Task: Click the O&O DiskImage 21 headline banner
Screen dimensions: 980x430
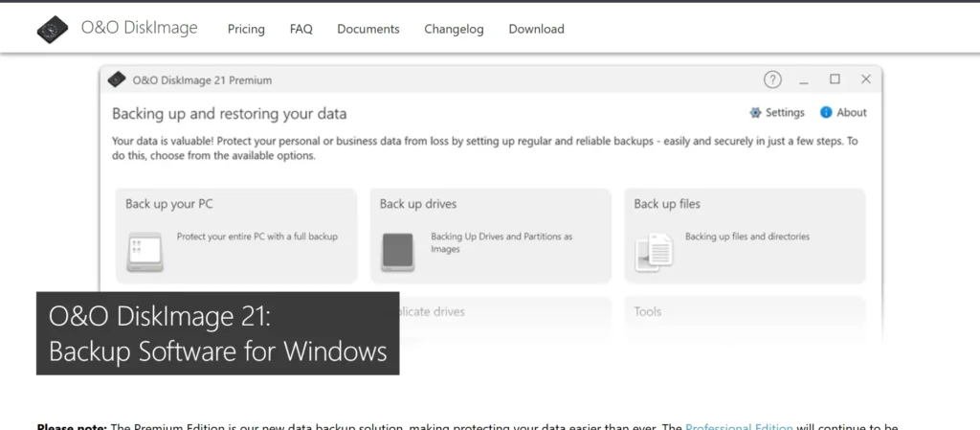Action: click(217, 333)
